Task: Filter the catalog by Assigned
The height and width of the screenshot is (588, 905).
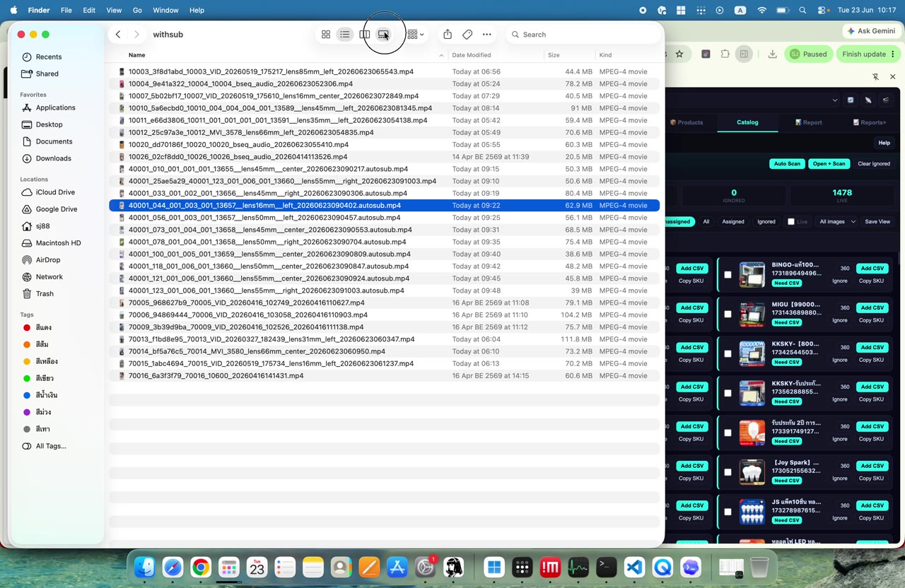Action: pyautogui.click(x=732, y=221)
